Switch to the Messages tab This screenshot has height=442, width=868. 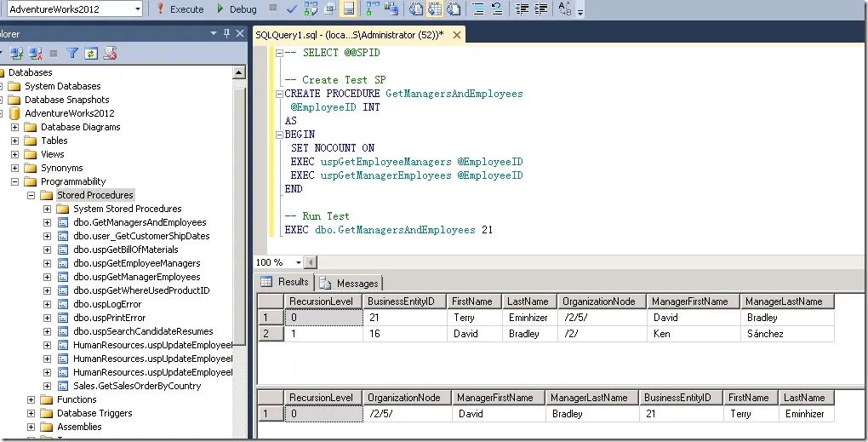pyautogui.click(x=349, y=283)
